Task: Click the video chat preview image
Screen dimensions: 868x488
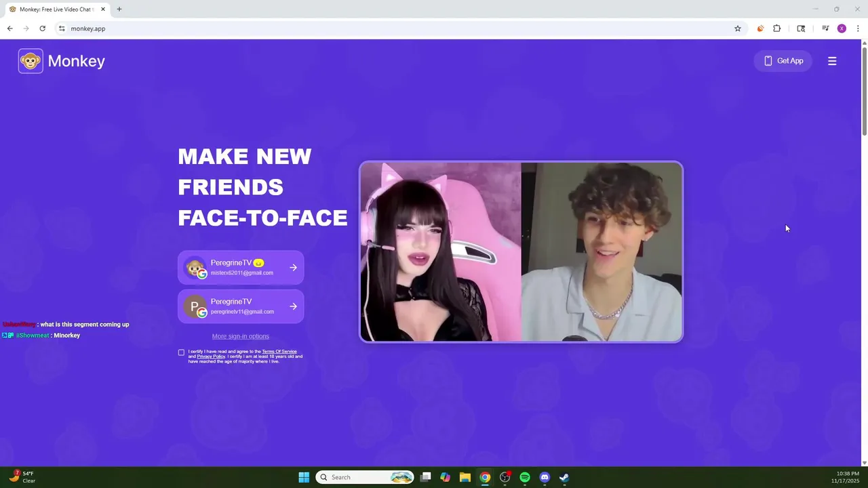Action: [521, 251]
